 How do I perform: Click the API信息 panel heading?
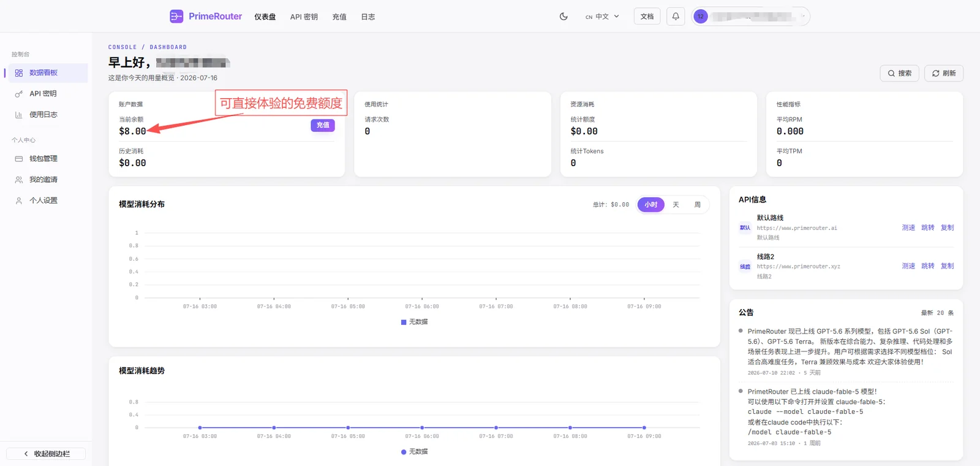(x=753, y=200)
